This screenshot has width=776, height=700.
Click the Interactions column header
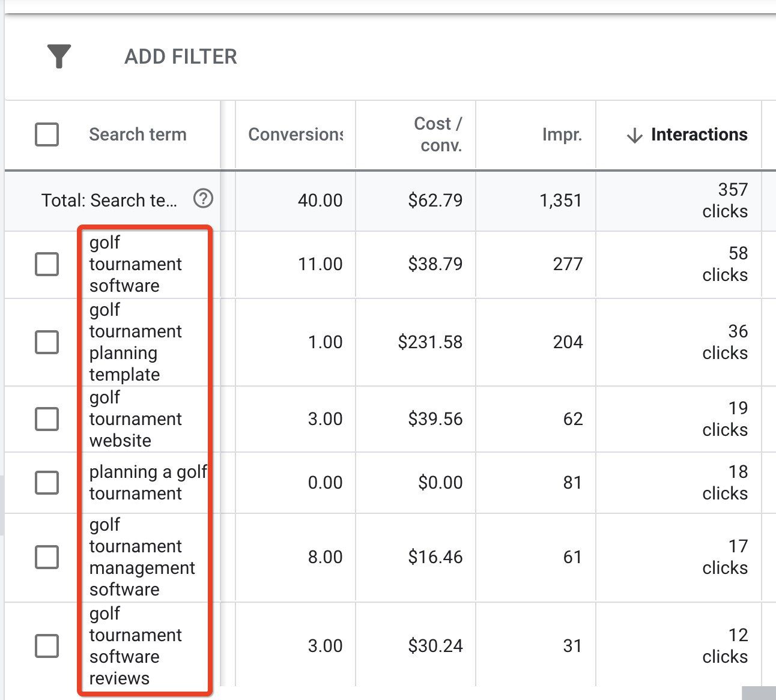699,134
